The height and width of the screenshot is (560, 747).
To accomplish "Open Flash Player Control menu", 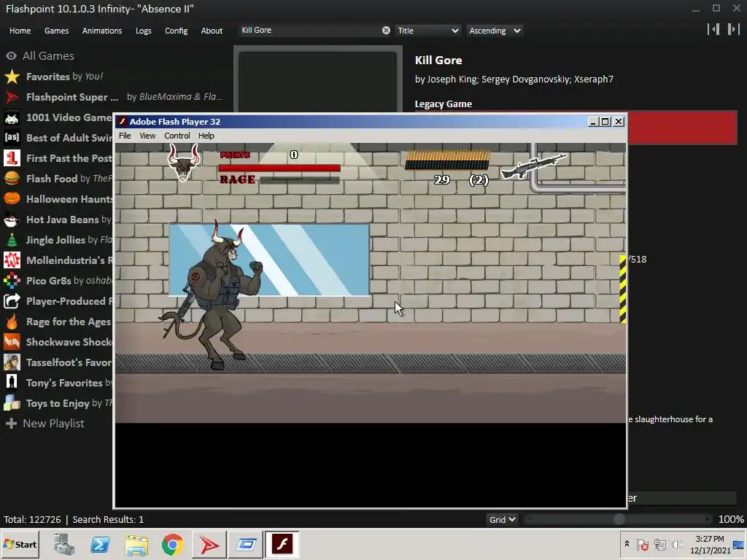I will [177, 136].
